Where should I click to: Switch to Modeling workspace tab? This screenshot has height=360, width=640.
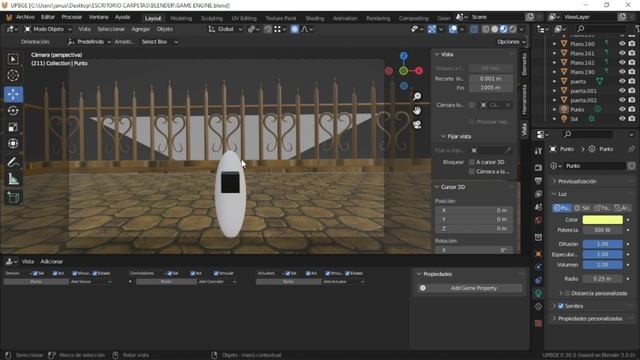(x=181, y=18)
